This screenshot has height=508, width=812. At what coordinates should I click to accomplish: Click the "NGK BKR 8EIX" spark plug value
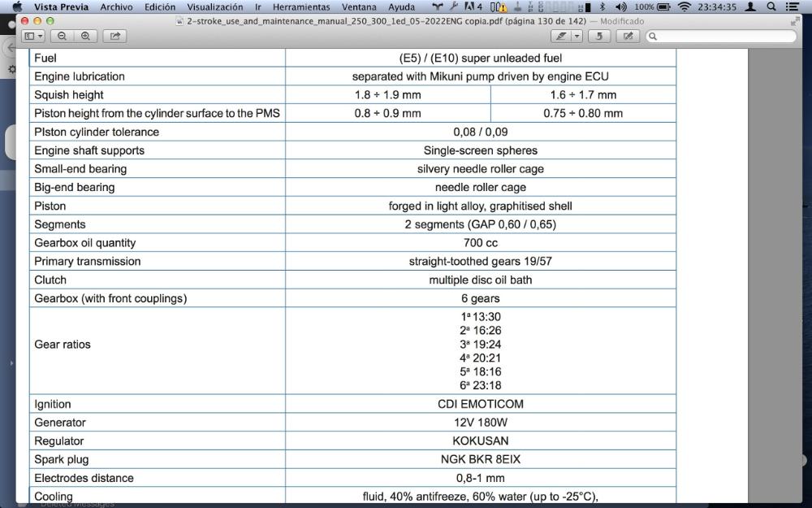pos(480,459)
